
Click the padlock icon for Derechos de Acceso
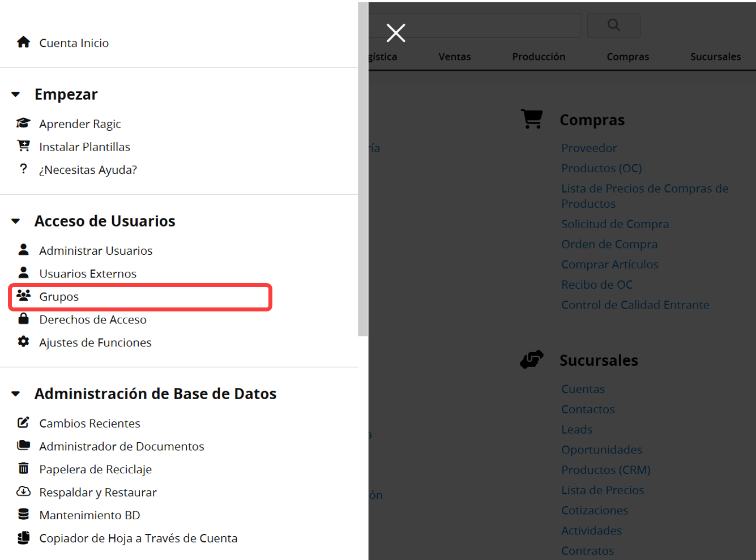coord(23,319)
